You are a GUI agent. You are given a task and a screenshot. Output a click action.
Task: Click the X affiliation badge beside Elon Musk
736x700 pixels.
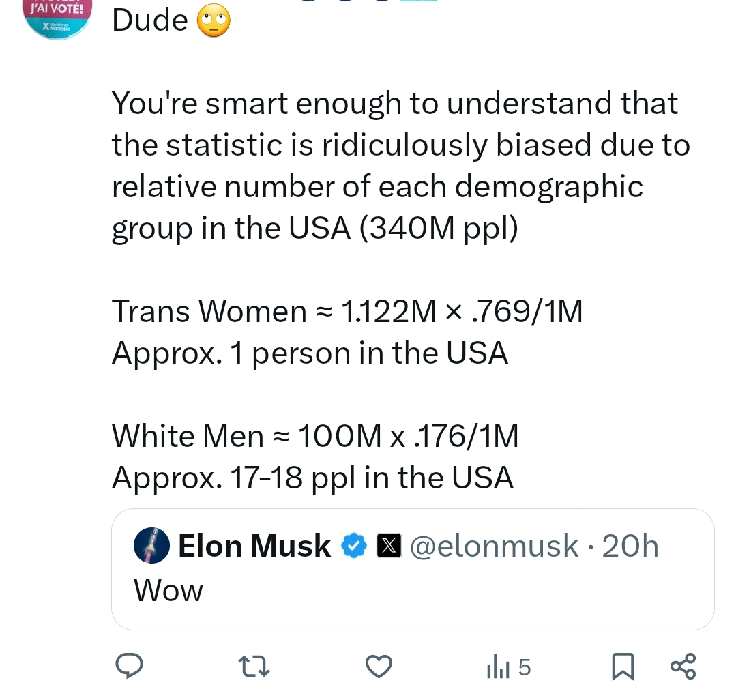388,546
